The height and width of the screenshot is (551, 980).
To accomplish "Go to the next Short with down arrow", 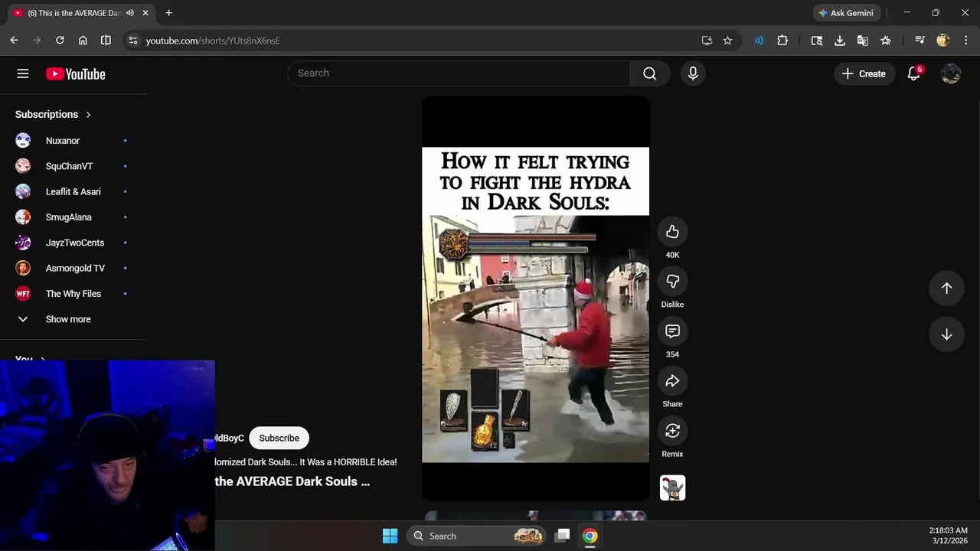I will pos(946,334).
